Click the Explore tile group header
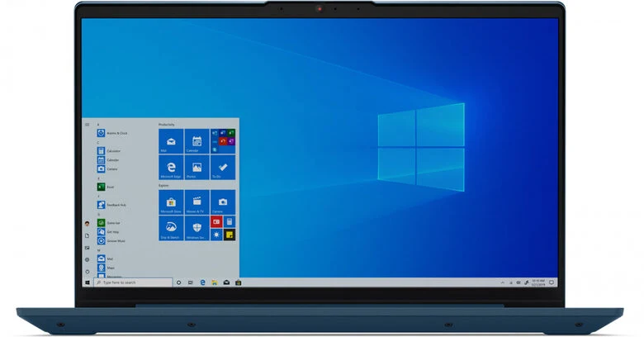Screen dimensions: 644x337 163,185
